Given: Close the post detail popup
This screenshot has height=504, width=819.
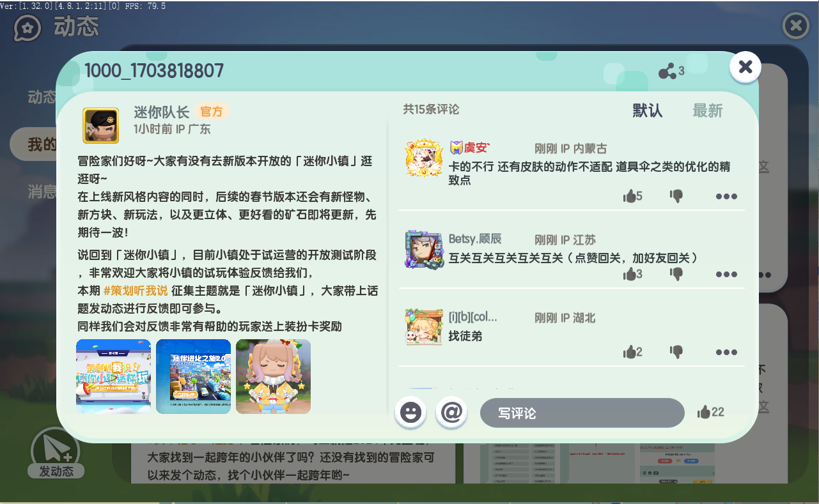Looking at the screenshot, I should click(745, 67).
